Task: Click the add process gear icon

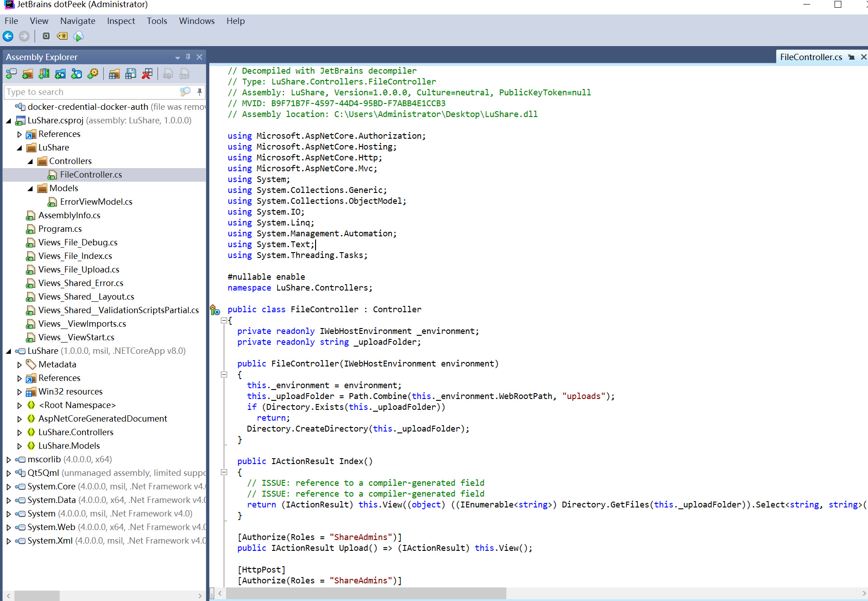Action: (x=93, y=74)
